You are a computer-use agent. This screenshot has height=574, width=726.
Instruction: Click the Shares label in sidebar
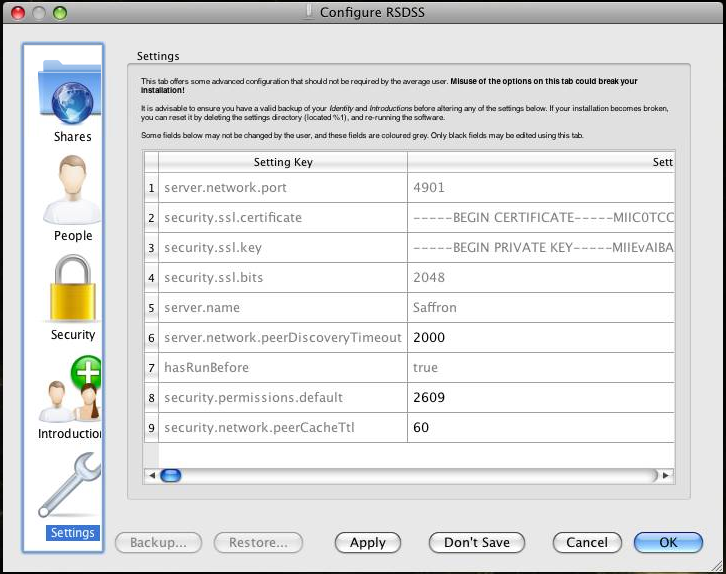pyautogui.click(x=73, y=137)
